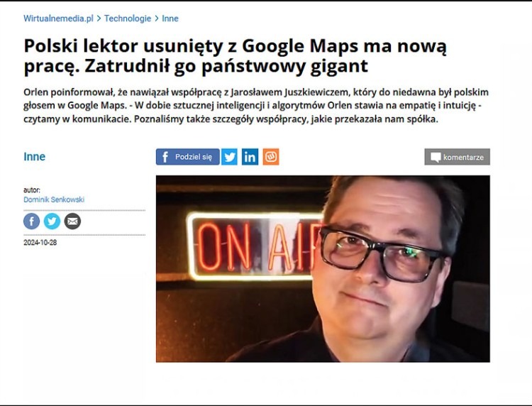532x406 pixels.
Task: Click the speech bubble icon in komentarze
Action: (x=436, y=157)
